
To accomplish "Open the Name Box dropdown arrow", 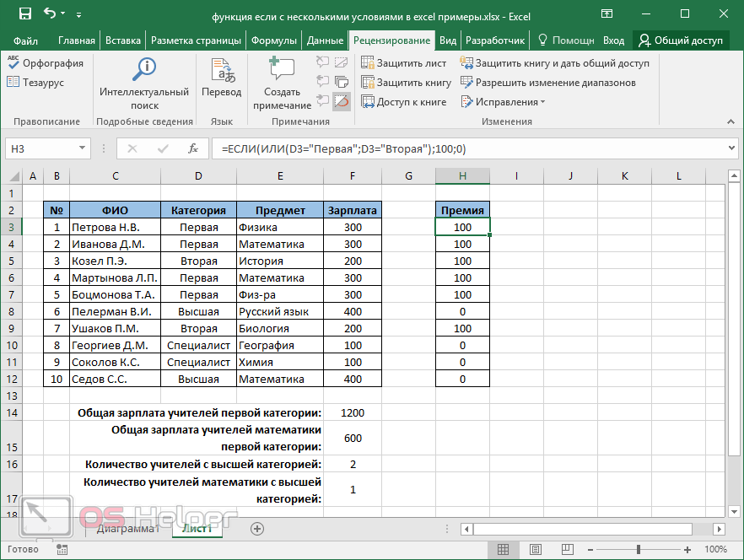I will [x=82, y=148].
